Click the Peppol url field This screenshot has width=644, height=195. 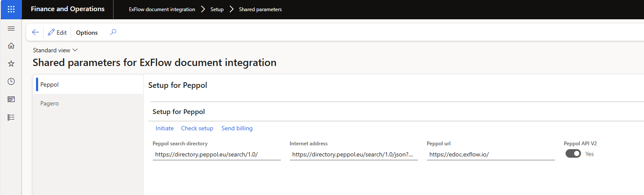[491, 155]
